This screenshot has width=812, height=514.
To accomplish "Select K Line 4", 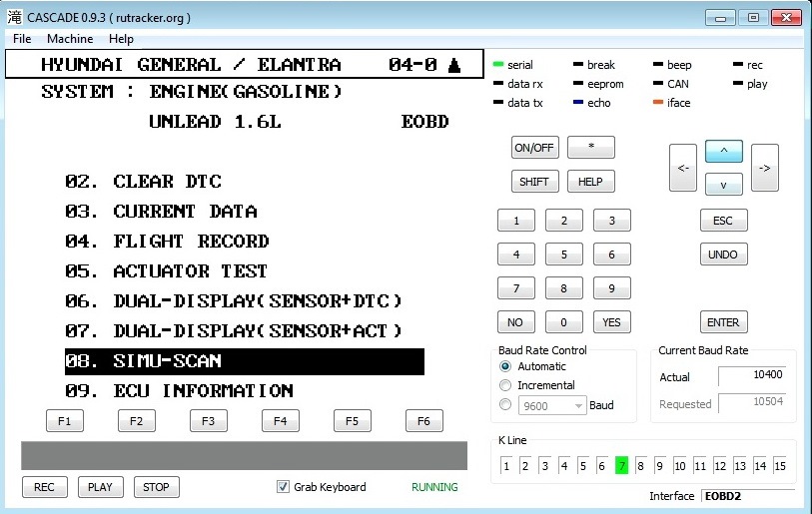I will coord(564,466).
